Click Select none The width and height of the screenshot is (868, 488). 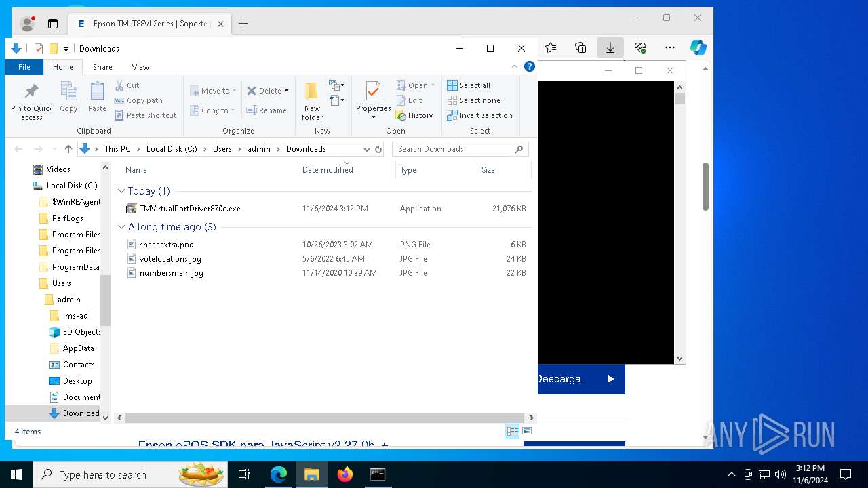[x=473, y=100]
